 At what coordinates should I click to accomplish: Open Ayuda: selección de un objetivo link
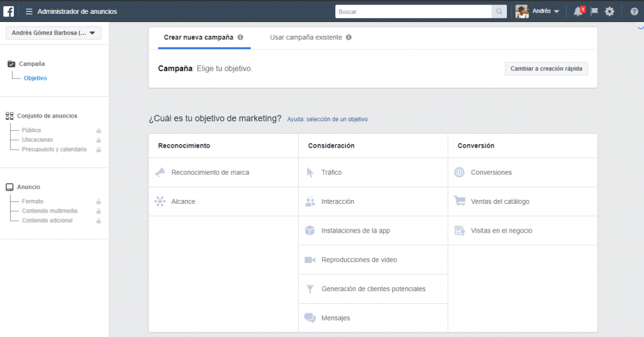tap(327, 119)
